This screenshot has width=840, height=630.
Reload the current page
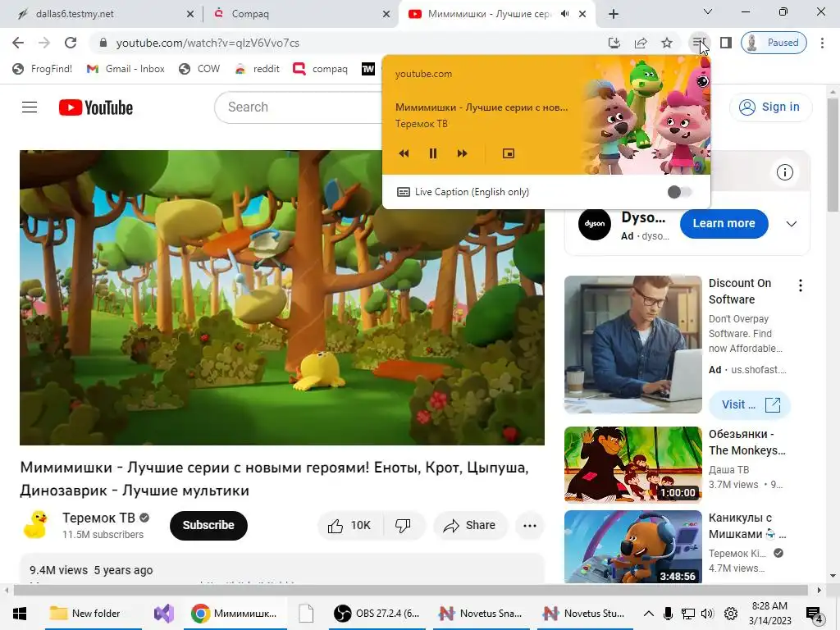tap(71, 43)
